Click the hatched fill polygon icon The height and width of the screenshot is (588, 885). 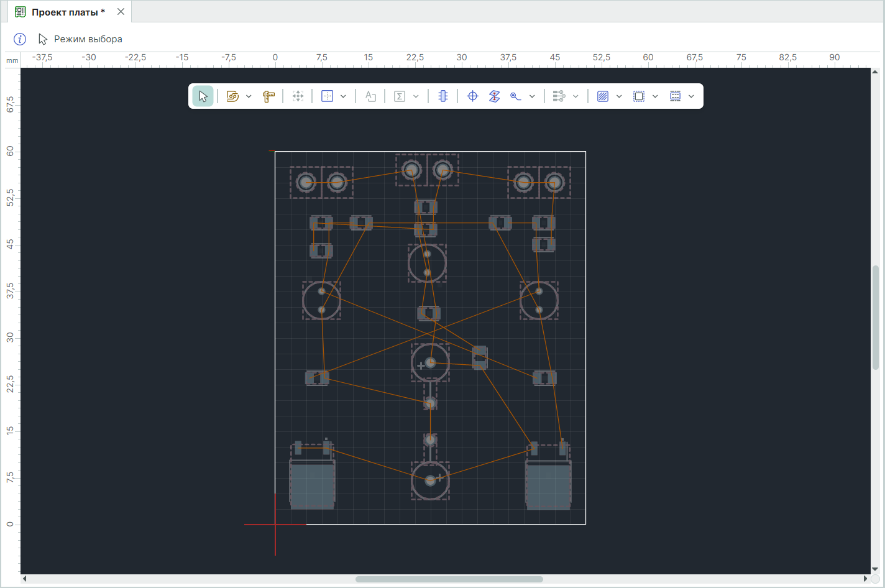click(x=602, y=96)
